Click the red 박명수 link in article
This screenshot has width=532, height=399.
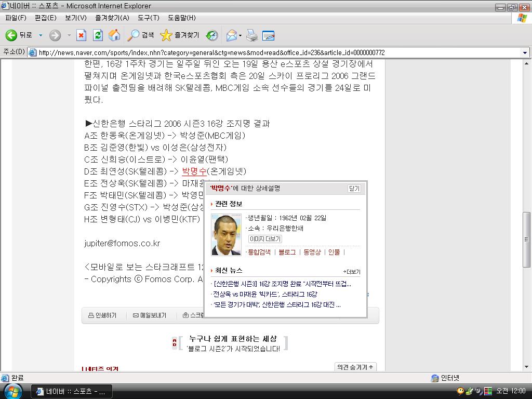pos(194,171)
